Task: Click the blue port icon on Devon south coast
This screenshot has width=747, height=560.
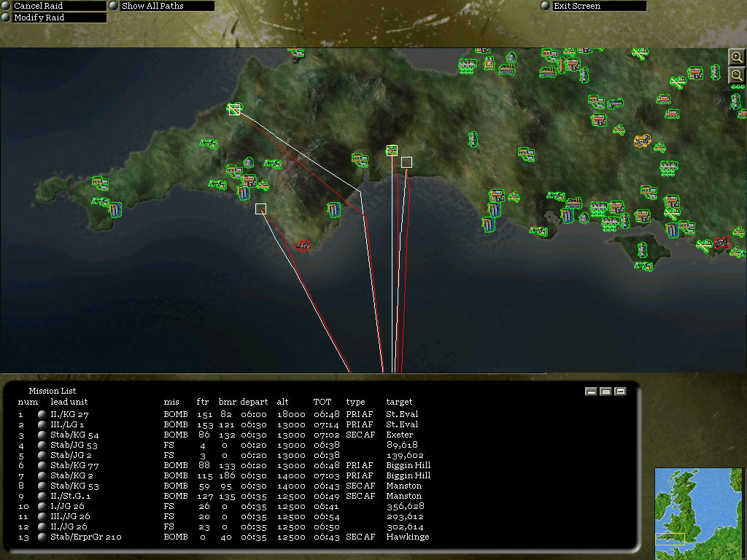Action: tap(334, 209)
